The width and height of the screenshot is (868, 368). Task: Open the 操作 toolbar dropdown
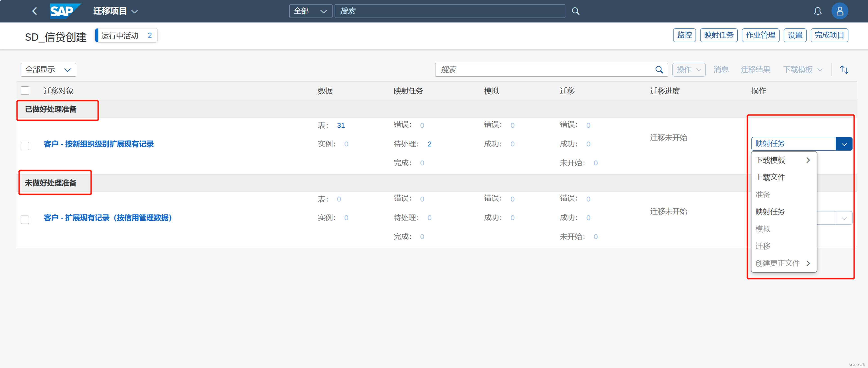(688, 70)
